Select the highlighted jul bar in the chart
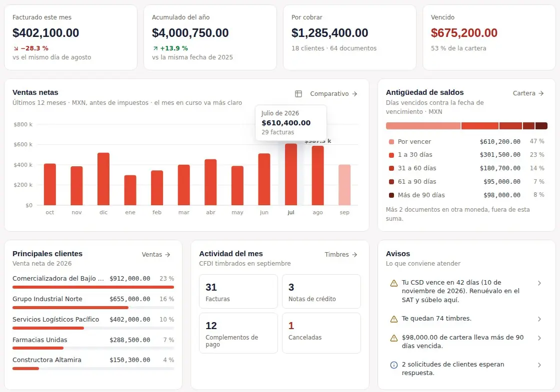560x392 pixels. point(291,174)
